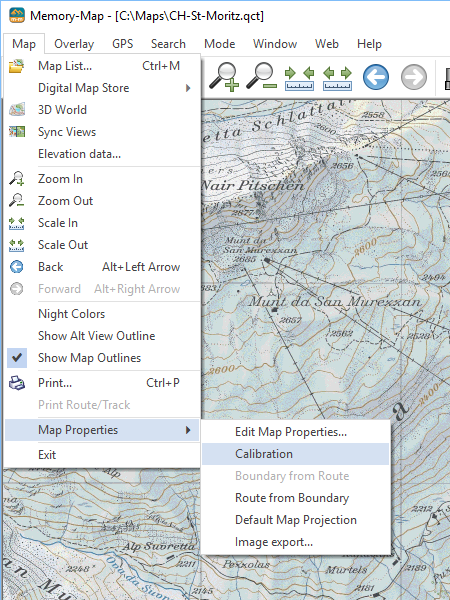The height and width of the screenshot is (600, 450).
Task: Toggle Show Alt View Outline option
Action: click(x=96, y=336)
